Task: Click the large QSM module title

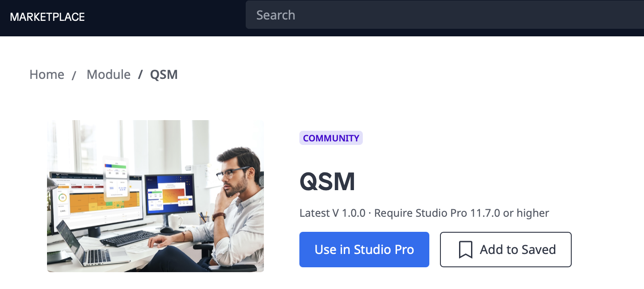Action: coord(327,182)
